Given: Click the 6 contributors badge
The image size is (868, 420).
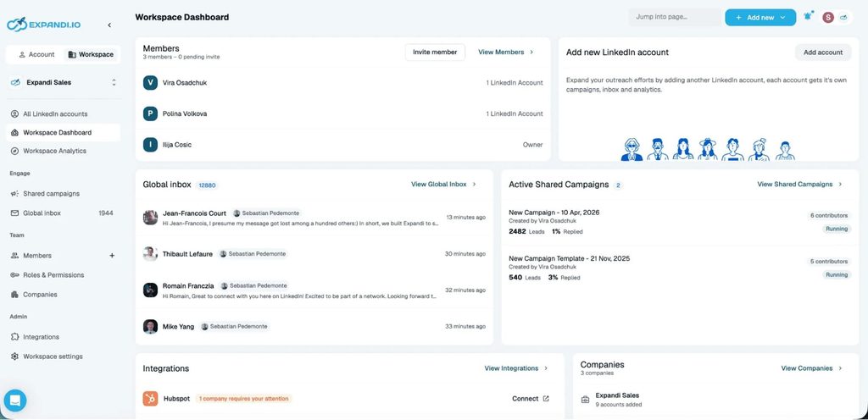Looking at the screenshot, I should coord(829,216).
